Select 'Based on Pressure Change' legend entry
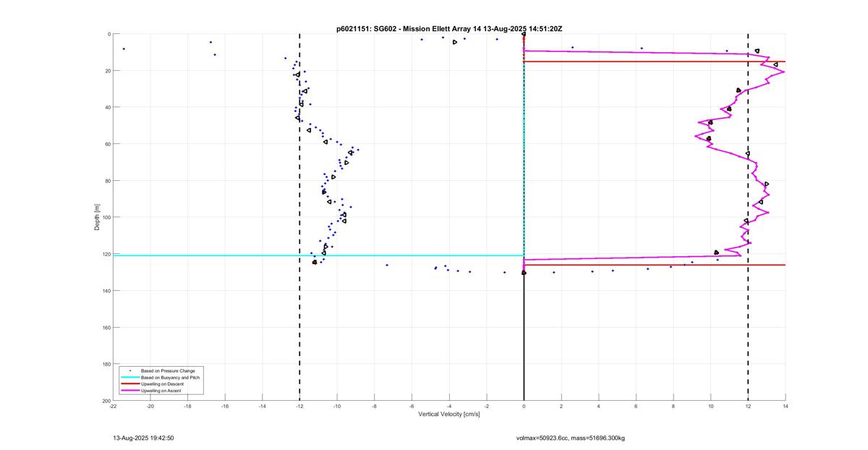 click(168, 370)
